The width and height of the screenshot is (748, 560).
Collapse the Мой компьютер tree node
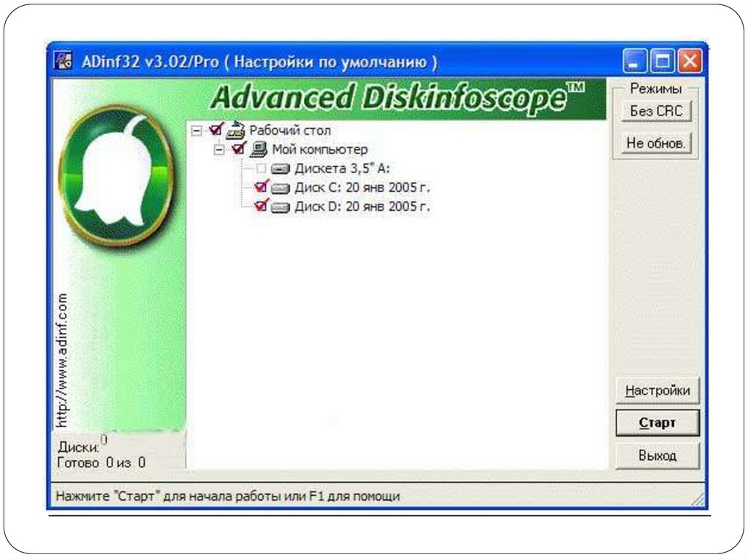219,150
